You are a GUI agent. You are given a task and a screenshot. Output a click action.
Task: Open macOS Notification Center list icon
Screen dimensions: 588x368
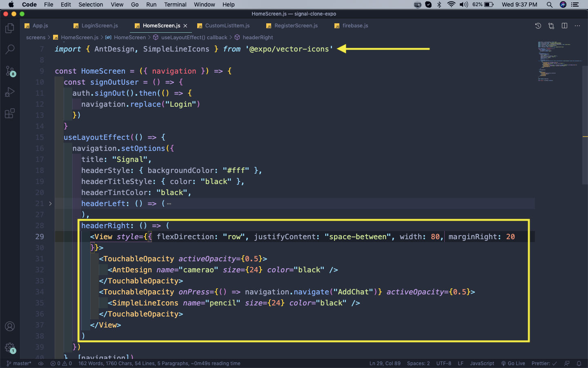coord(575,4)
